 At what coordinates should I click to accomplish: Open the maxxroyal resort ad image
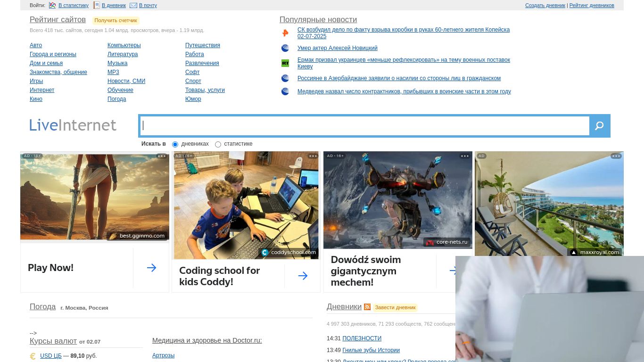(549, 204)
